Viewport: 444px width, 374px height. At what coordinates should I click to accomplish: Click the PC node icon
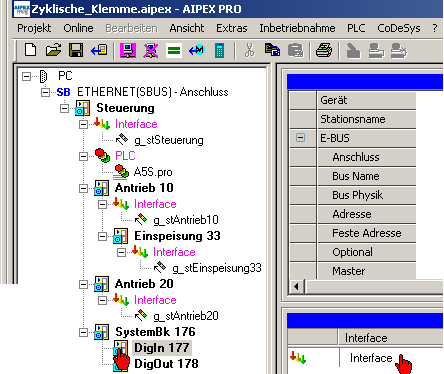tap(43, 76)
